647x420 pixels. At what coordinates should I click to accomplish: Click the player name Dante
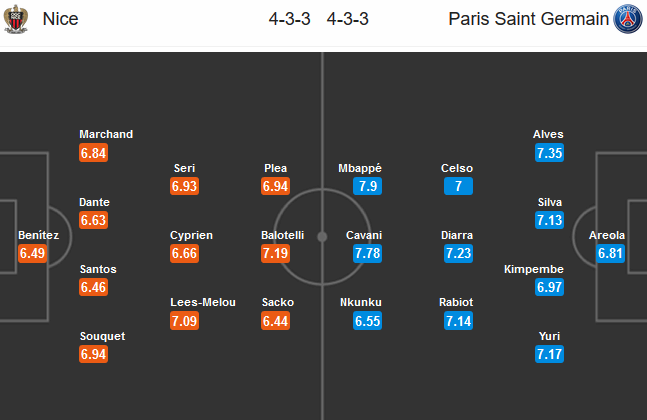click(x=94, y=202)
